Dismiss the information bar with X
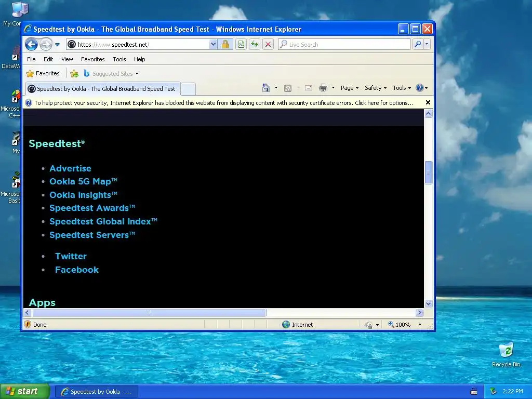The image size is (532, 399). click(x=428, y=102)
